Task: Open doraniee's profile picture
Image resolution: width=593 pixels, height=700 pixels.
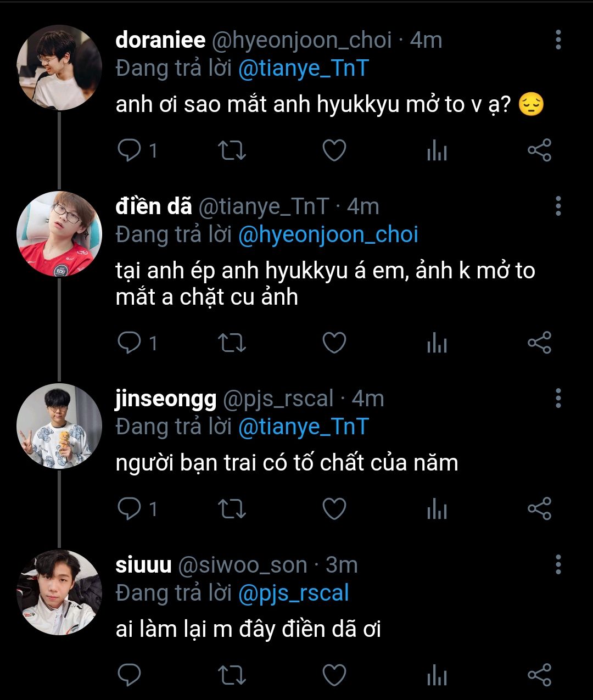Action: coord(59,68)
